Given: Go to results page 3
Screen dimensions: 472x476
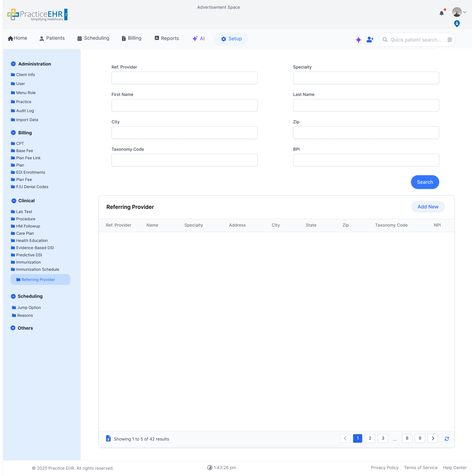Looking at the screenshot, I should point(383,439).
